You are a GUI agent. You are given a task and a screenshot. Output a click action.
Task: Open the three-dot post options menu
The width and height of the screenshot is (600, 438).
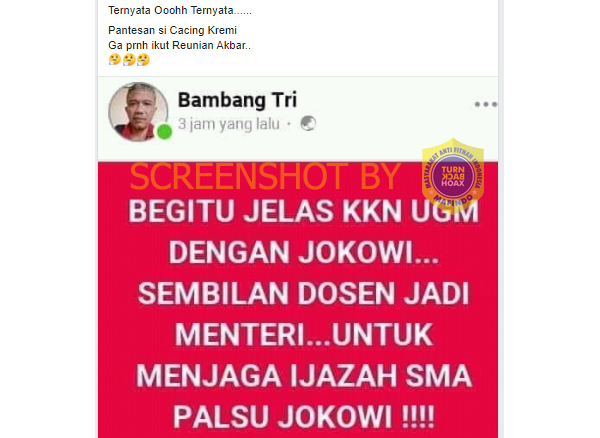486,104
